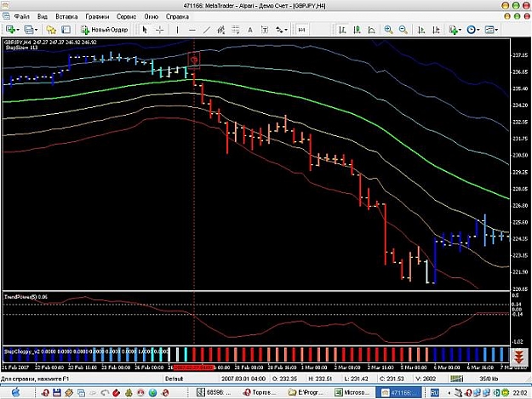Open the 68596 taskbar window
The image size is (532, 399).
pyautogui.click(x=215, y=392)
